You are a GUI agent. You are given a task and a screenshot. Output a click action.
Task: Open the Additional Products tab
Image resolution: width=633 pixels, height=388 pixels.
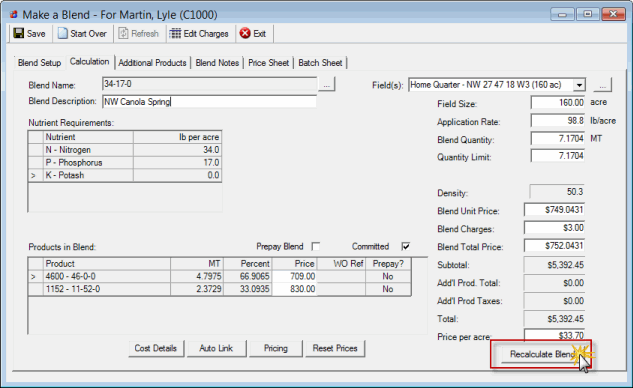coord(152,63)
